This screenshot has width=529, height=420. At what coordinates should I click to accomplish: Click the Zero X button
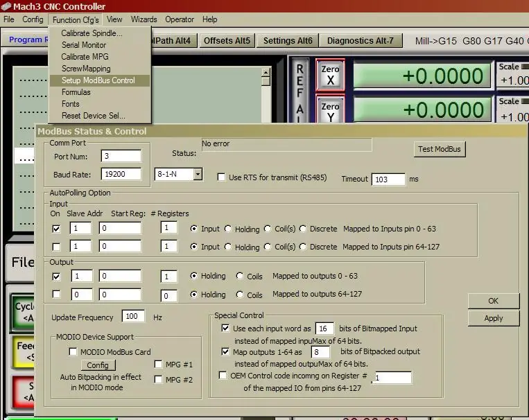(330, 75)
